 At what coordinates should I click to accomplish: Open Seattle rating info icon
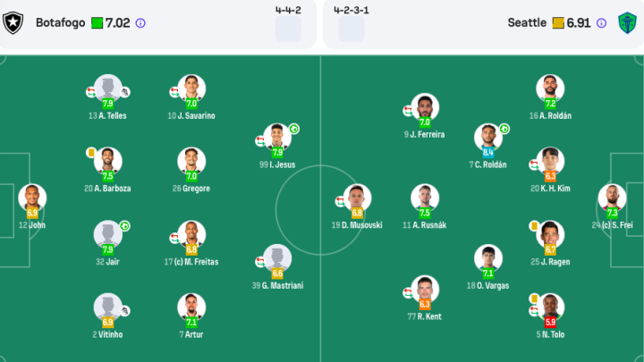601,23
